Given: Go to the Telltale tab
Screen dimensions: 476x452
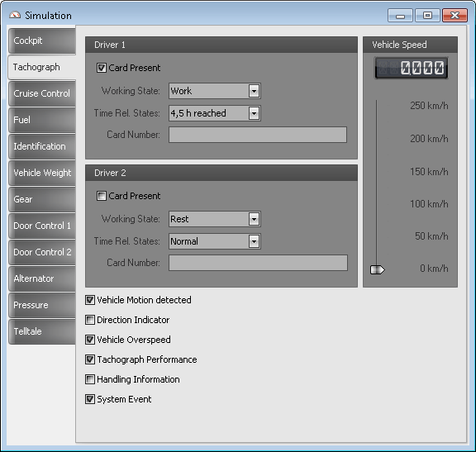Looking at the screenshot, I should 42,331.
